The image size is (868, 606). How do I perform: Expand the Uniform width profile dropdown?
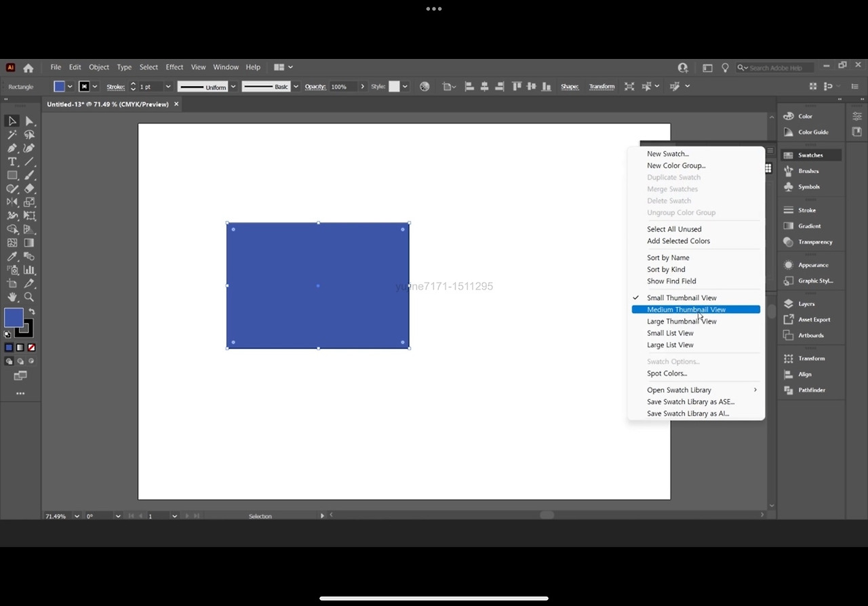pyautogui.click(x=233, y=87)
